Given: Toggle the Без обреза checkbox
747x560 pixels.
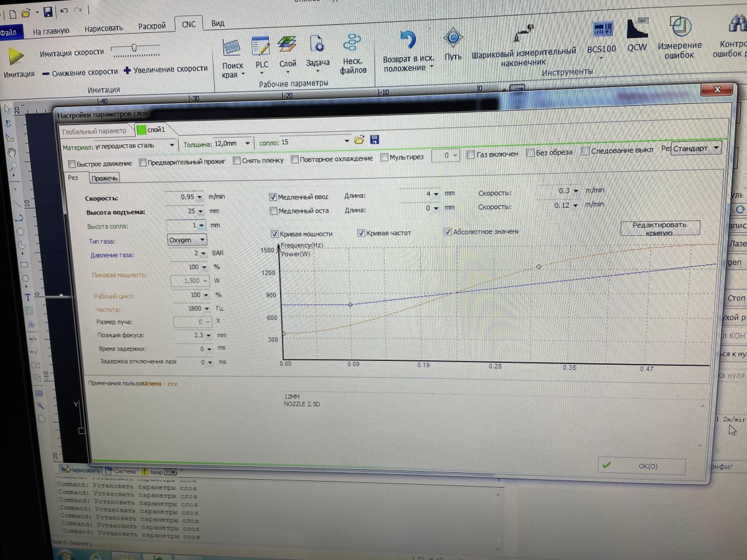Looking at the screenshot, I should coord(530,152).
